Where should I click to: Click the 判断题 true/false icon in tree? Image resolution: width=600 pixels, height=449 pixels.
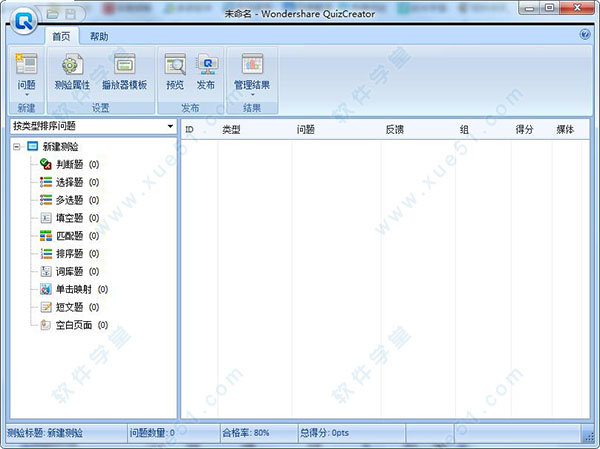(x=46, y=164)
